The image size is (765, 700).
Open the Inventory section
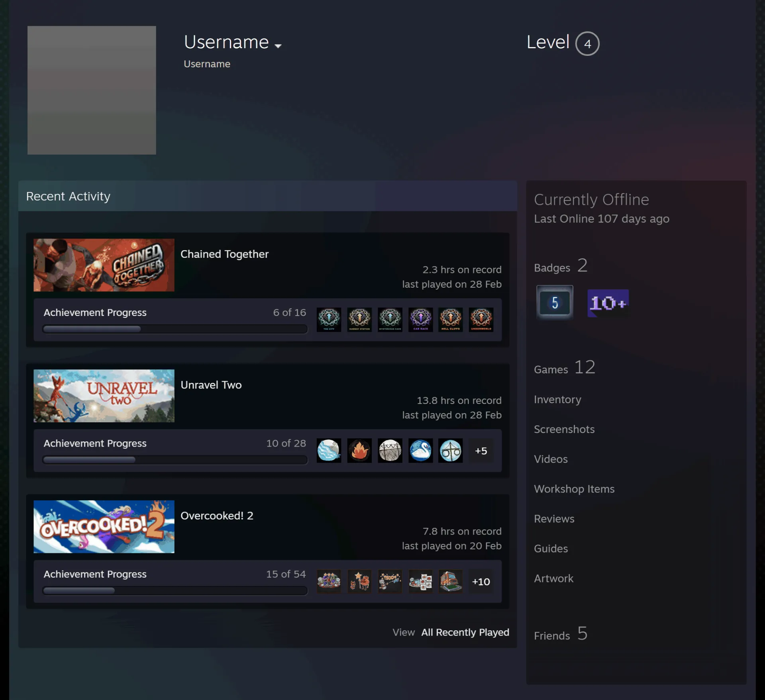pos(557,399)
